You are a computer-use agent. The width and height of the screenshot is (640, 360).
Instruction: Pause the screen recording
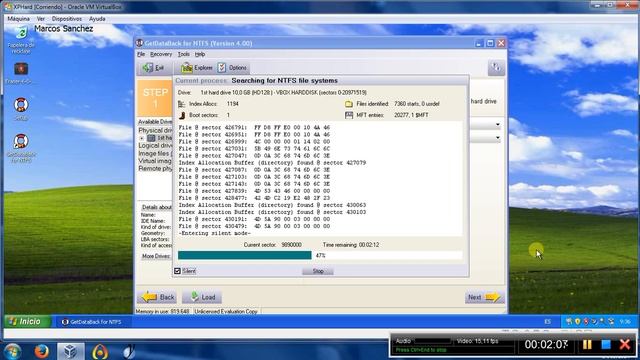pyautogui.click(x=587, y=344)
